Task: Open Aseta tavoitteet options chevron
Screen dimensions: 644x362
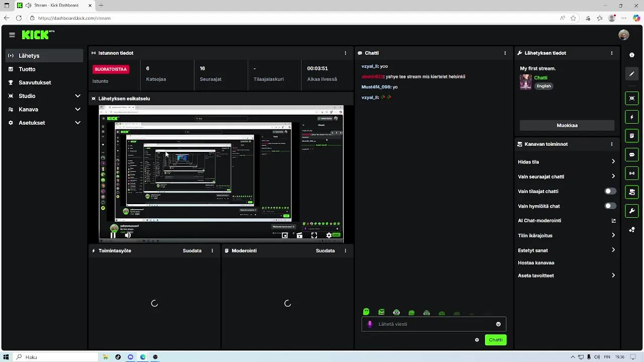Action: pos(613,275)
